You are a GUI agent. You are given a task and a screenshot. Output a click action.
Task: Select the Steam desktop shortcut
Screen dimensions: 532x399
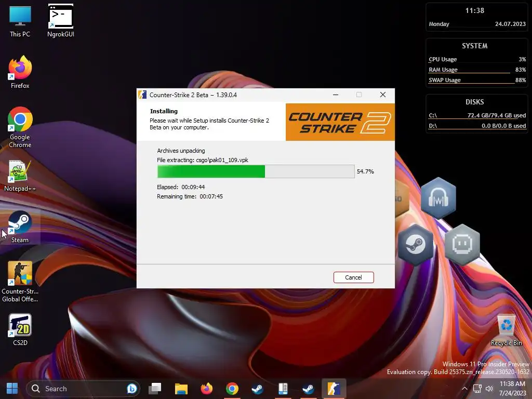pyautogui.click(x=20, y=227)
